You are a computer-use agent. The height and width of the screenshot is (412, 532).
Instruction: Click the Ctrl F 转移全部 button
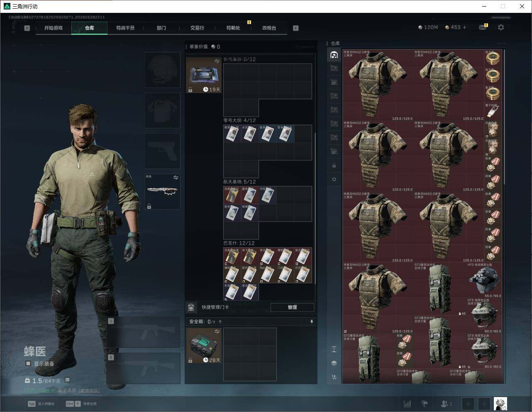81,404
